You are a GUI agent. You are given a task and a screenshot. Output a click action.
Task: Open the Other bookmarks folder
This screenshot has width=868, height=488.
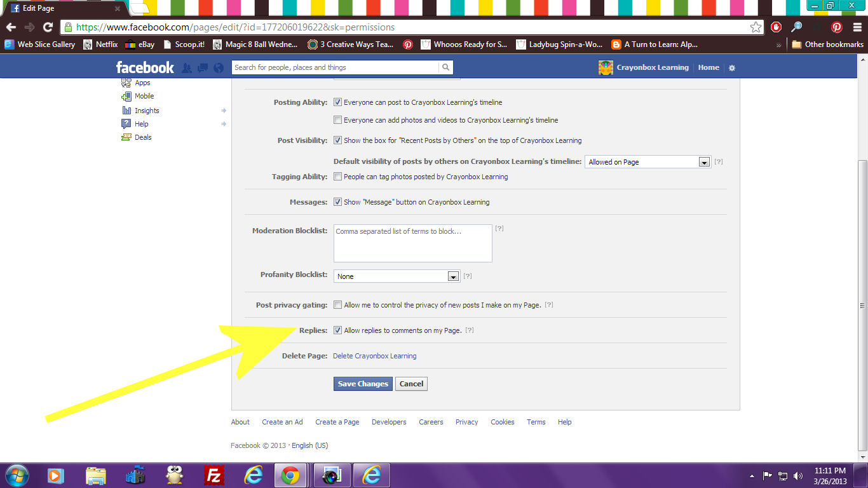827,44
